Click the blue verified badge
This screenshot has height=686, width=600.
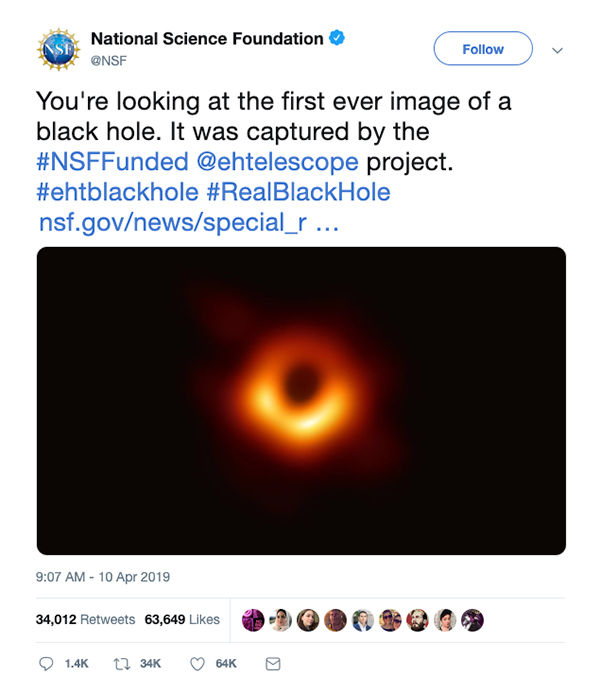pyautogui.click(x=338, y=39)
